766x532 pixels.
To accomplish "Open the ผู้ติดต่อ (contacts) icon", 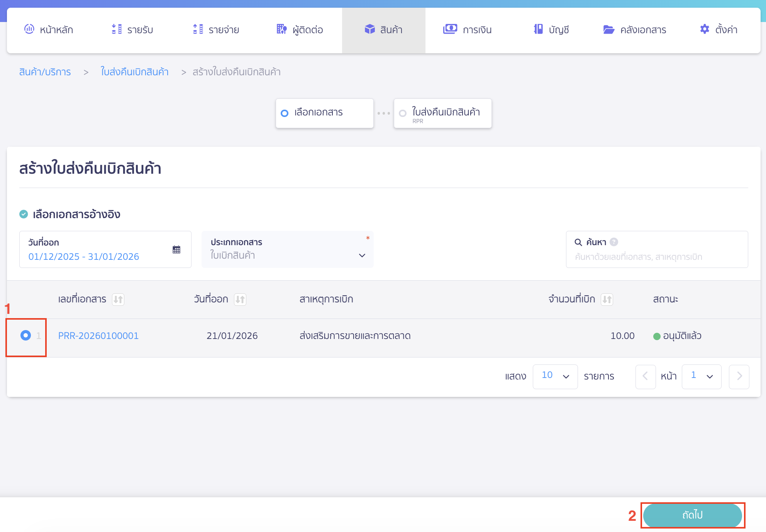I will tap(281, 29).
